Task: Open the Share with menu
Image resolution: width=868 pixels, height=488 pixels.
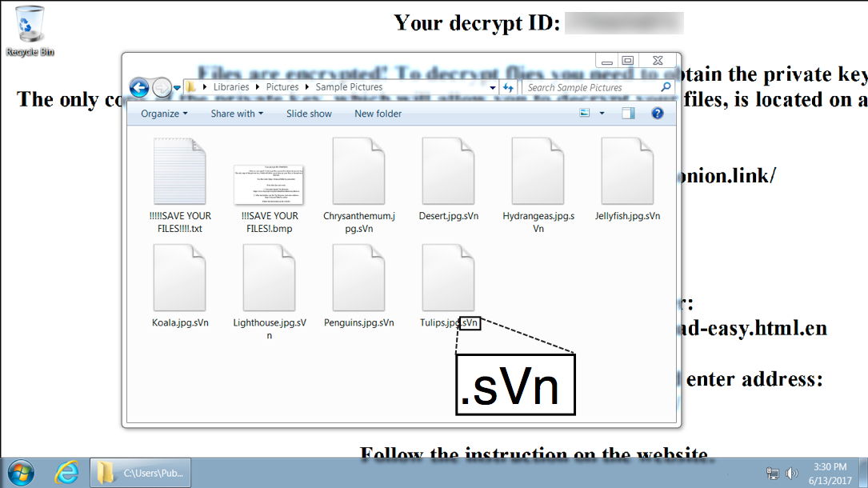Action: (x=237, y=114)
